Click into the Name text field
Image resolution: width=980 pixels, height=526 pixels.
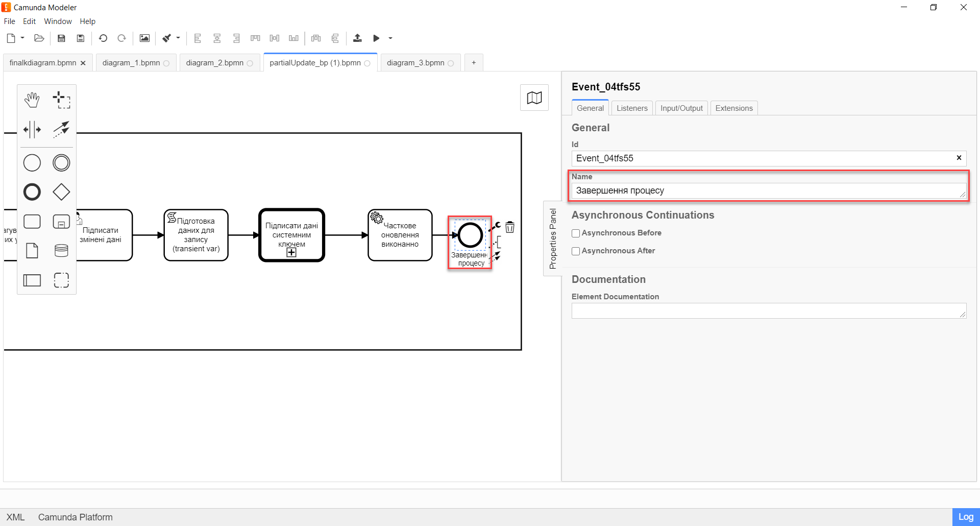[x=769, y=190]
